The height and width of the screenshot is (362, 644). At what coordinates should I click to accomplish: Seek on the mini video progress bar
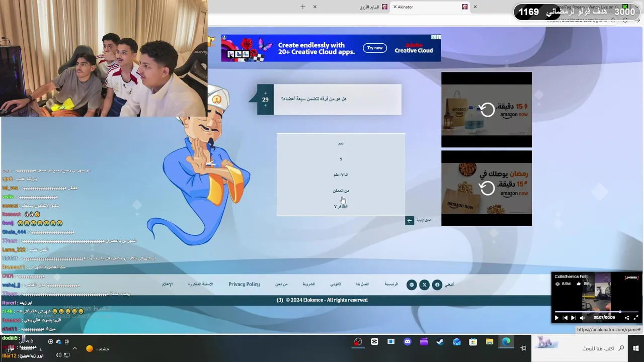click(596, 312)
